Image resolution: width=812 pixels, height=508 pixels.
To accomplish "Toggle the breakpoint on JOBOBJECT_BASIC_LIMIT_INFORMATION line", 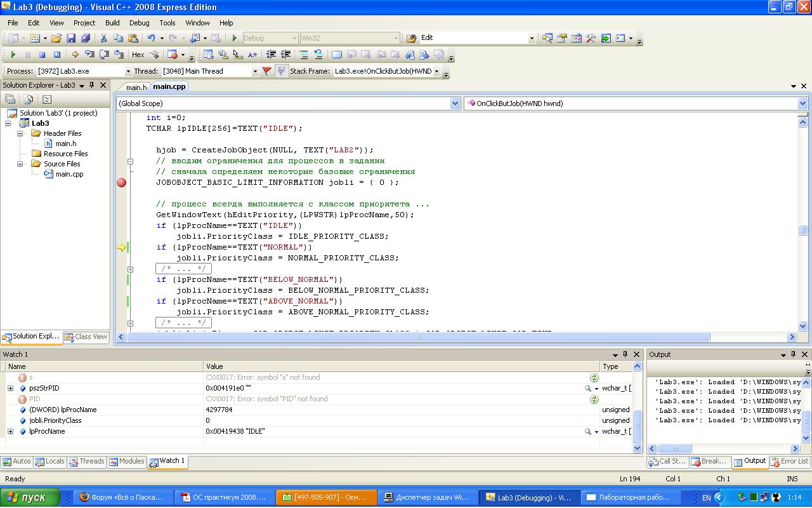I will 121,182.
